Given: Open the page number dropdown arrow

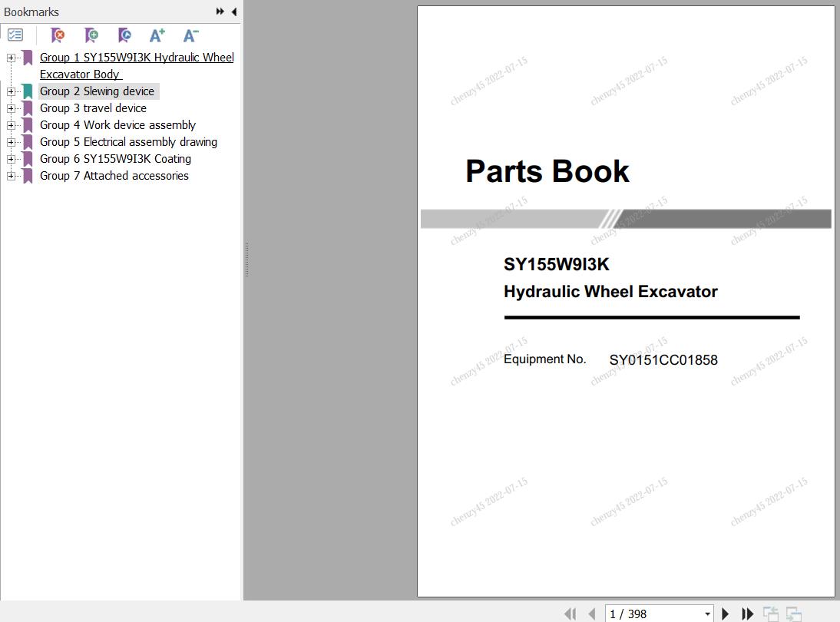Looking at the screenshot, I should pos(708,614).
